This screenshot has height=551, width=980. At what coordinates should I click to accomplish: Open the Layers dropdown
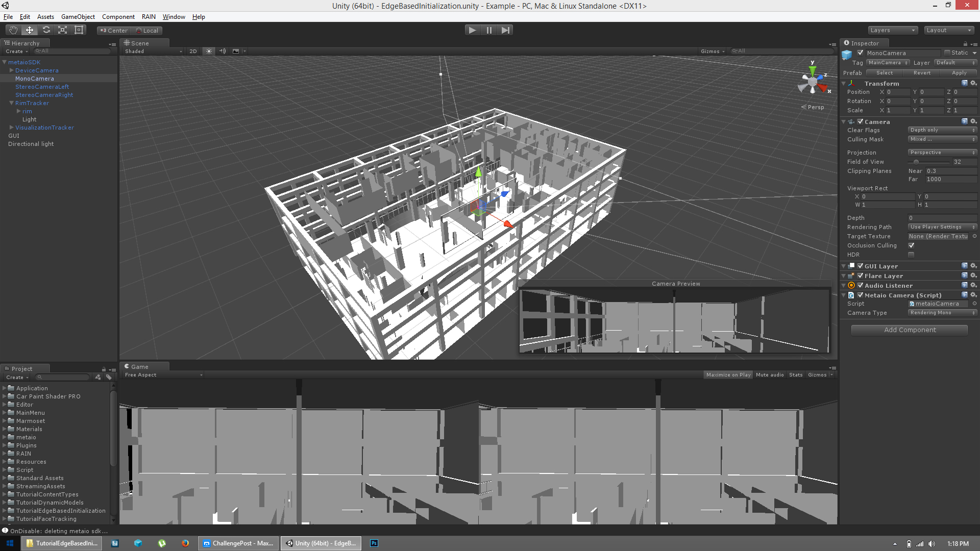pyautogui.click(x=893, y=30)
